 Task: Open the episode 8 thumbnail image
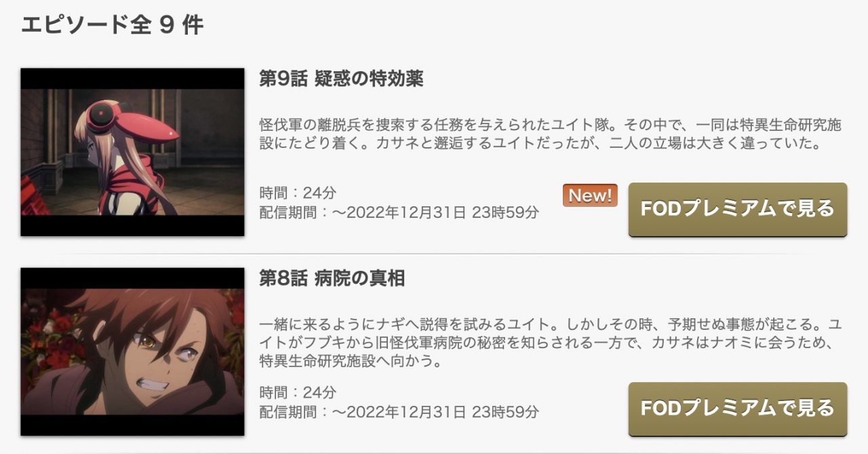pyautogui.click(x=132, y=352)
